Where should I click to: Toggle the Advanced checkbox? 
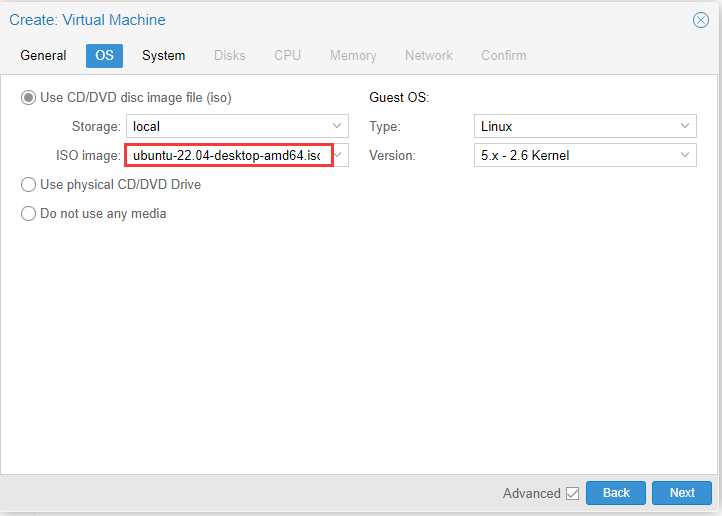572,493
